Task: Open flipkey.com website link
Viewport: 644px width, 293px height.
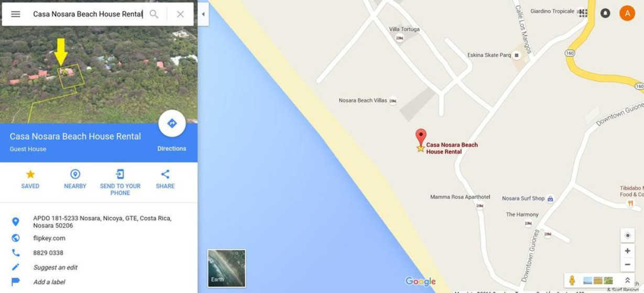Action: pyautogui.click(x=49, y=238)
